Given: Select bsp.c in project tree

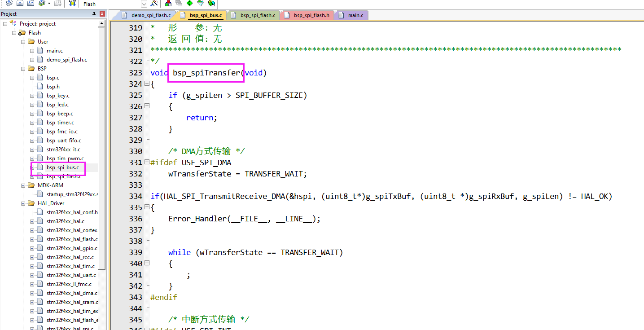Looking at the screenshot, I should point(53,77).
